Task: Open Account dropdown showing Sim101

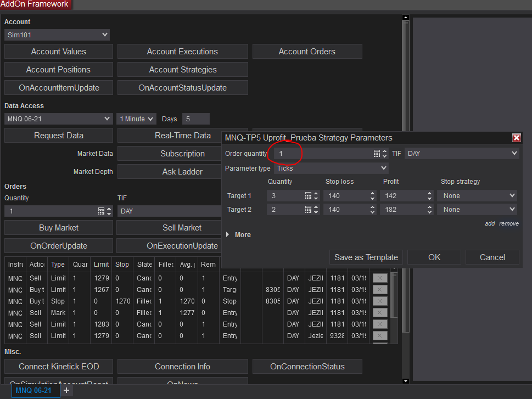Action: [57, 35]
